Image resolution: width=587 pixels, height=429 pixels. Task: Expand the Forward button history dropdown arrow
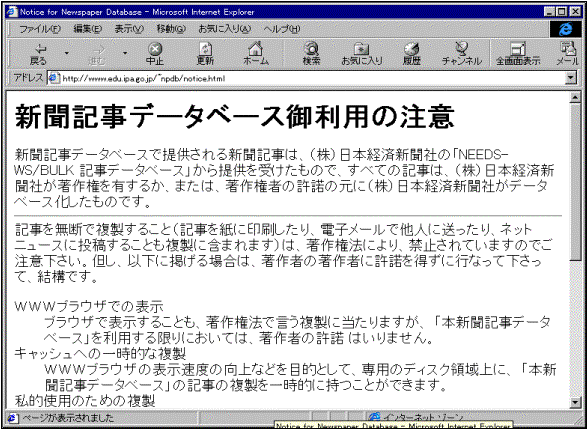pos(125,54)
